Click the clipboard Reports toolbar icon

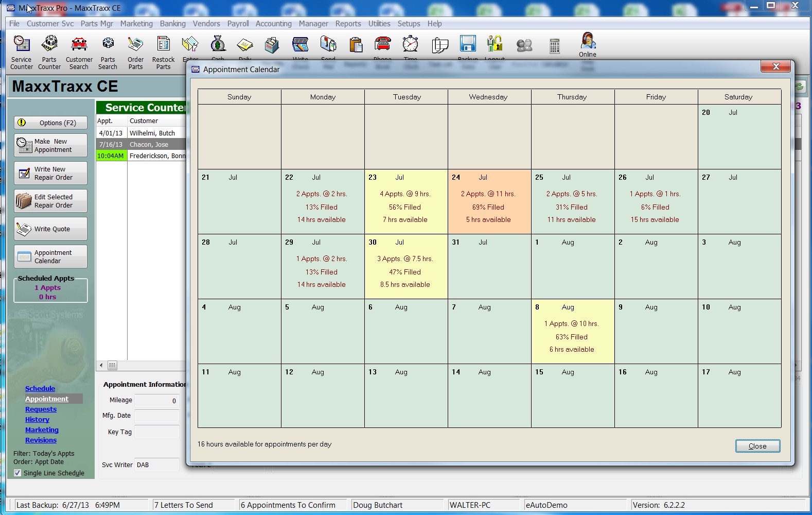pos(356,45)
